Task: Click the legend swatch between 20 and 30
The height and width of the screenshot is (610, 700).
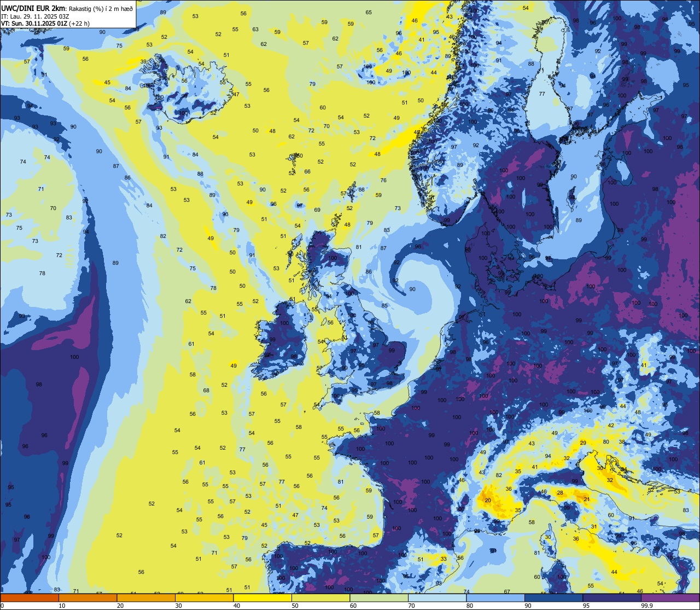Action: point(146,597)
